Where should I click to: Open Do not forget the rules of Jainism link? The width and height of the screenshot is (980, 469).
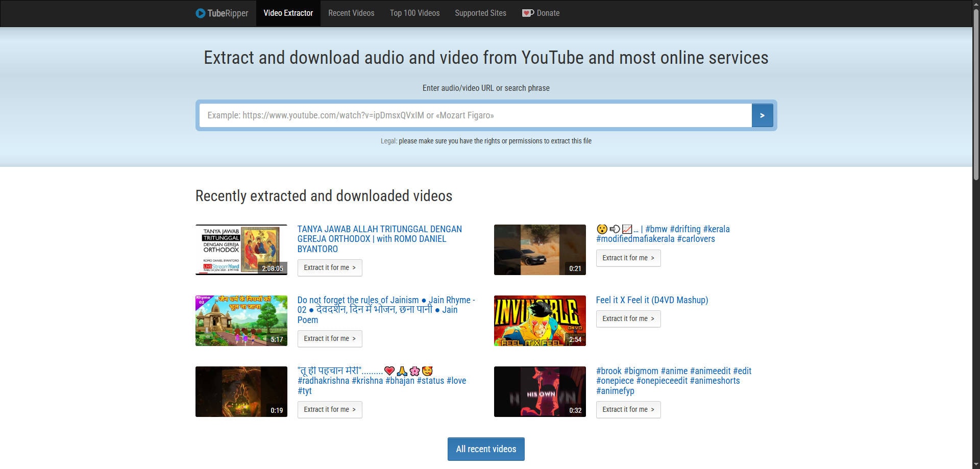(x=386, y=310)
